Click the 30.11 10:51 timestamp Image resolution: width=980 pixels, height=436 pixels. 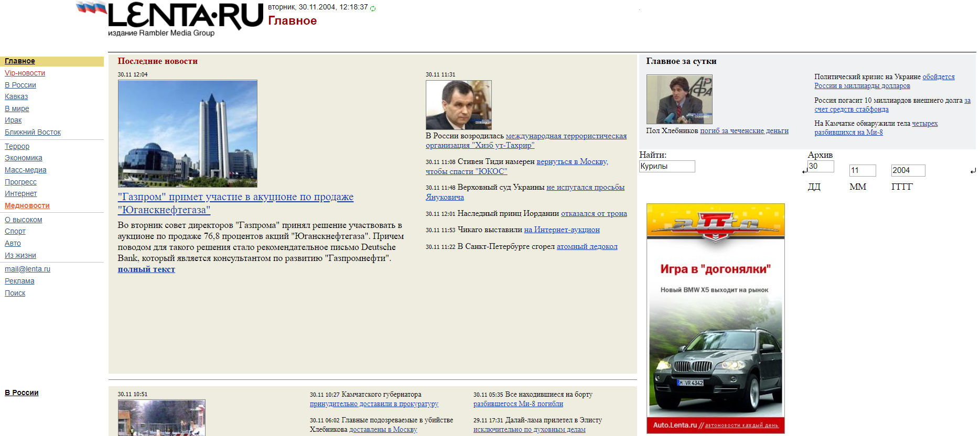133,394
